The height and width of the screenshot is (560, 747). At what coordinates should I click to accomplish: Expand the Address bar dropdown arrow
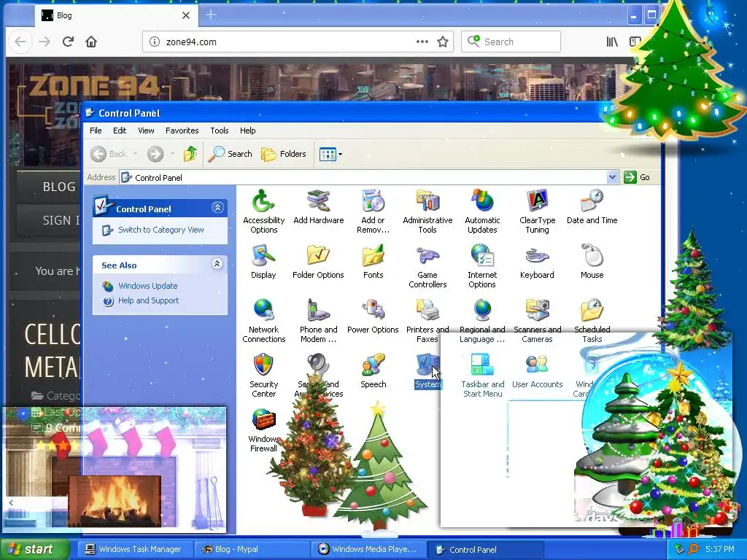(612, 177)
